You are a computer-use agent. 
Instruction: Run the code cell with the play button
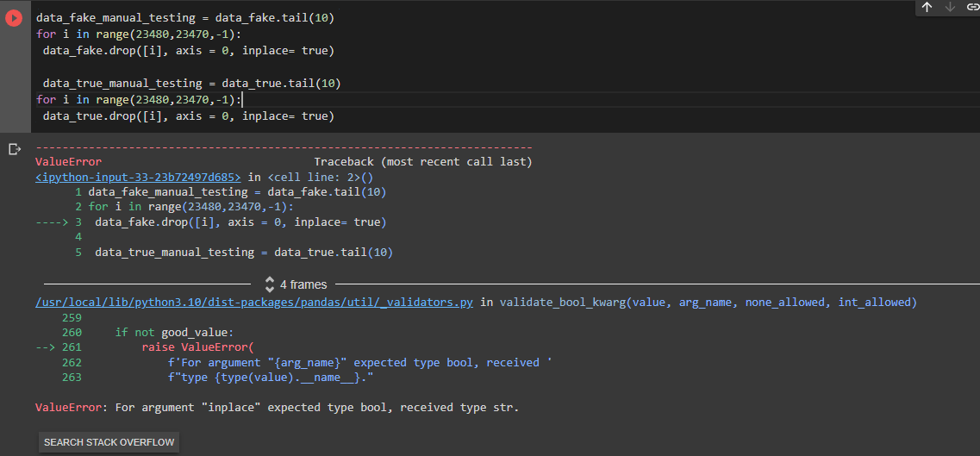(14, 19)
